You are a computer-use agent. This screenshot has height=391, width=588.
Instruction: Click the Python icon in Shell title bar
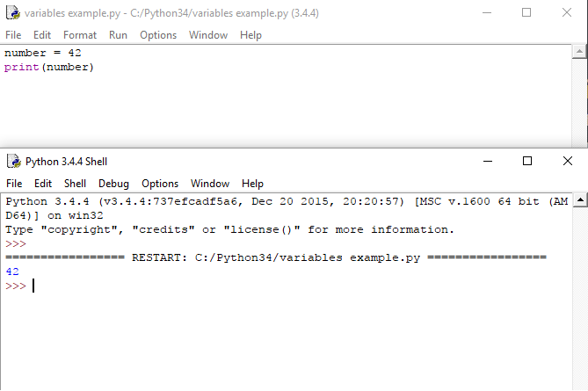(x=13, y=161)
